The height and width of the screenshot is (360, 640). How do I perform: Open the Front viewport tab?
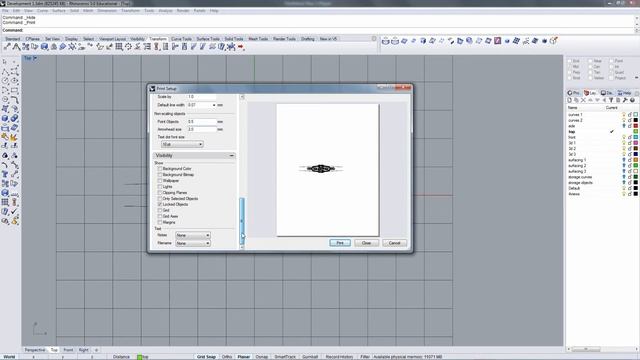(68, 350)
